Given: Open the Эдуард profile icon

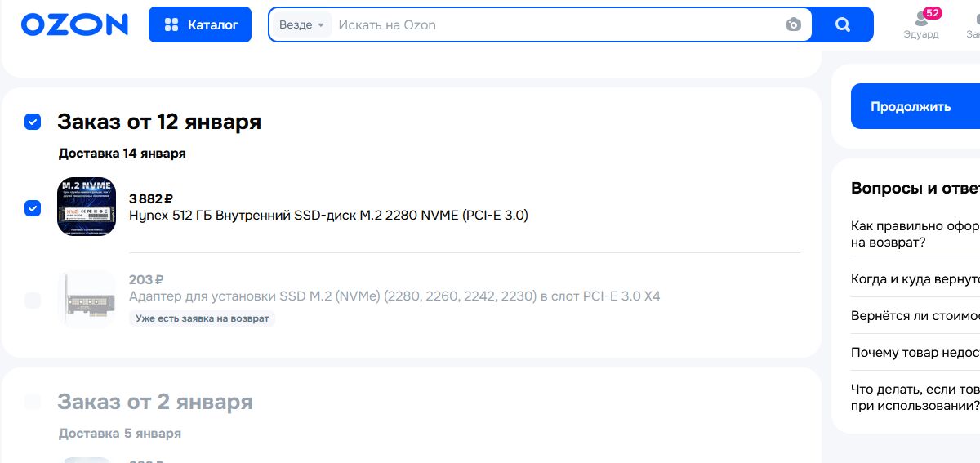Looking at the screenshot, I should coord(920,24).
